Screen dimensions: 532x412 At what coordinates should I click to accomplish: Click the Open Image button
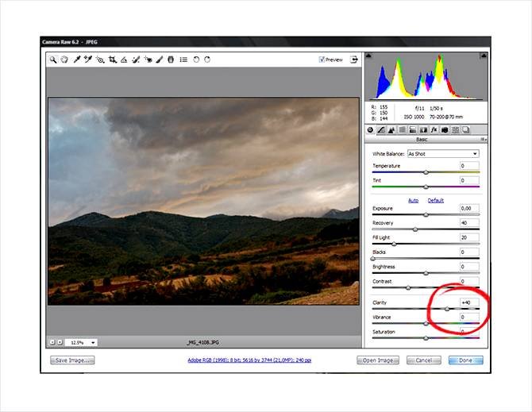pos(377,360)
